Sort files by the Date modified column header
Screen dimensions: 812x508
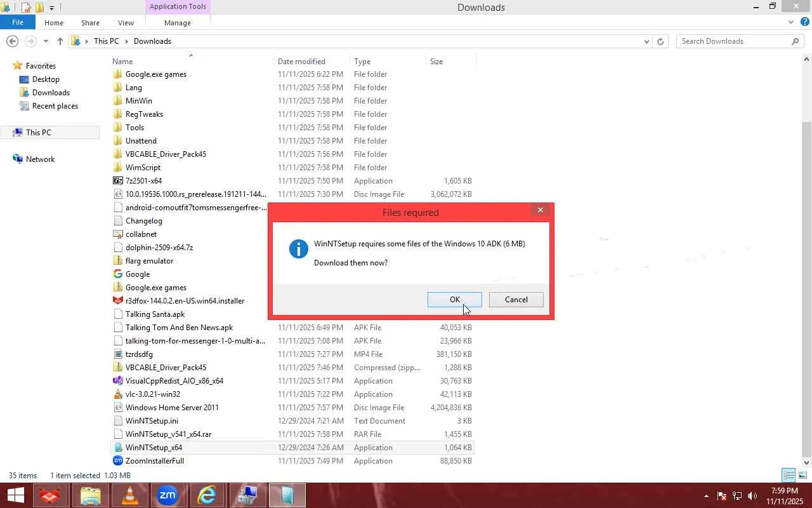311,62
